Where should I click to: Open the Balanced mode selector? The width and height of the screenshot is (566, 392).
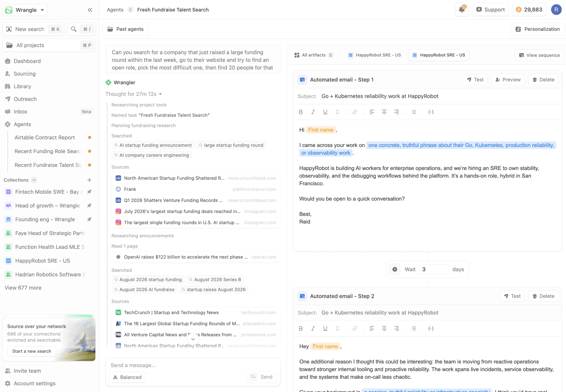127,377
